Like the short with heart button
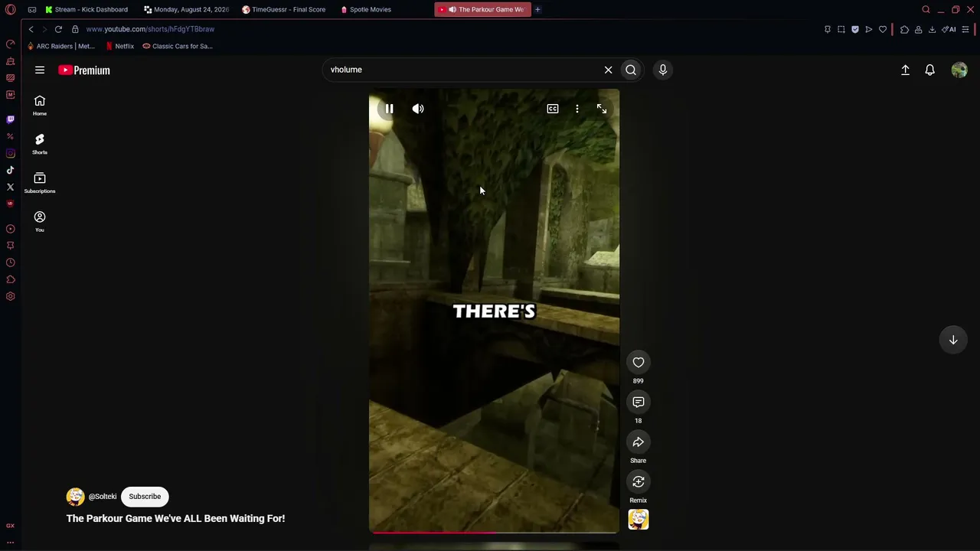Screen dimensions: 980x551 (639, 362)
